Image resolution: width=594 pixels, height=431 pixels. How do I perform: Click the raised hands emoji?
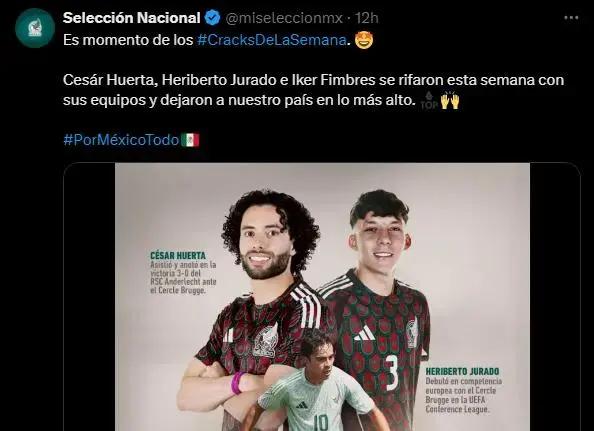450,100
